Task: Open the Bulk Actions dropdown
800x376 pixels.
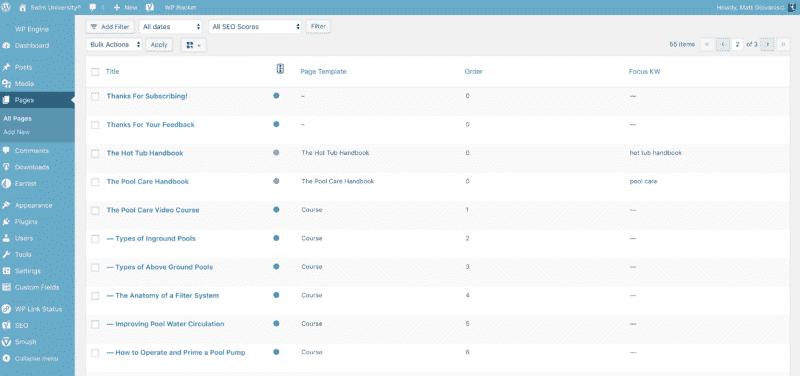Action: (x=114, y=44)
